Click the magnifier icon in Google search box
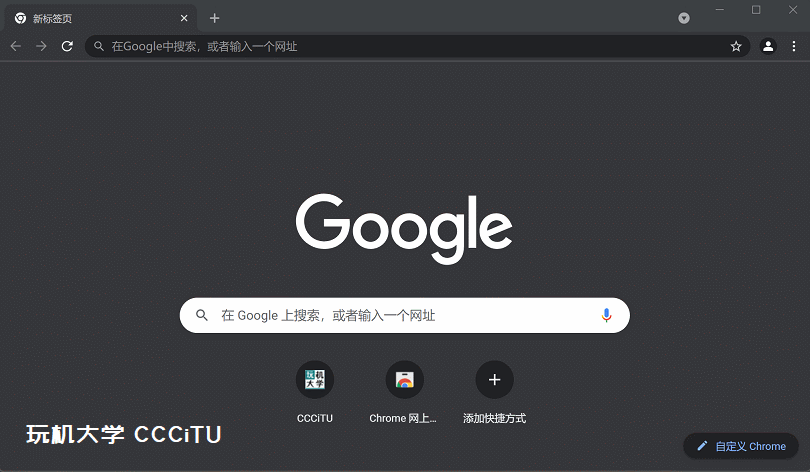Viewport: 810px width, 472px height. pos(202,315)
